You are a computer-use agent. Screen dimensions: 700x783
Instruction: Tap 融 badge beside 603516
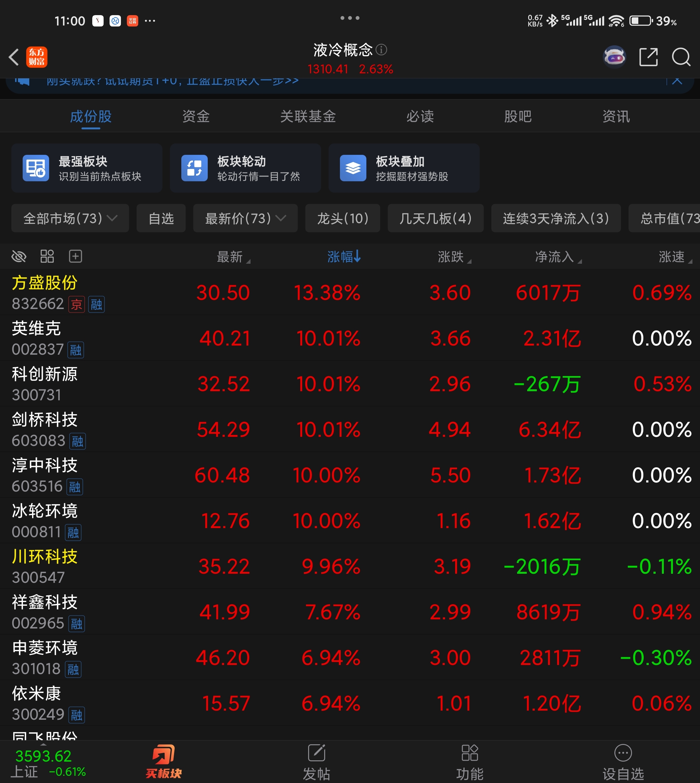point(75,487)
